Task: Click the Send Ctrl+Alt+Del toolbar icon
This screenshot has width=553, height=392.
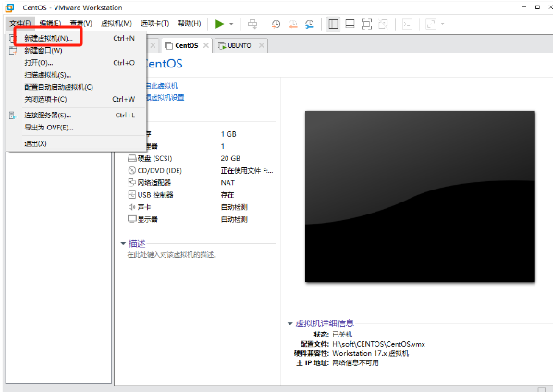Action: (x=252, y=24)
